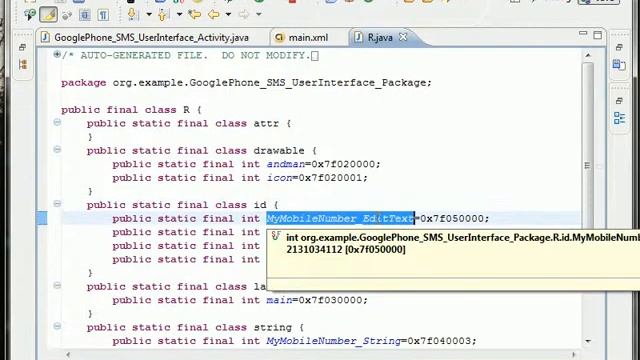Switch to GooglePhone_SMS_UserInterface_Activity.java tab
Viewport: 640px width, 360px height.
(151, 38)
